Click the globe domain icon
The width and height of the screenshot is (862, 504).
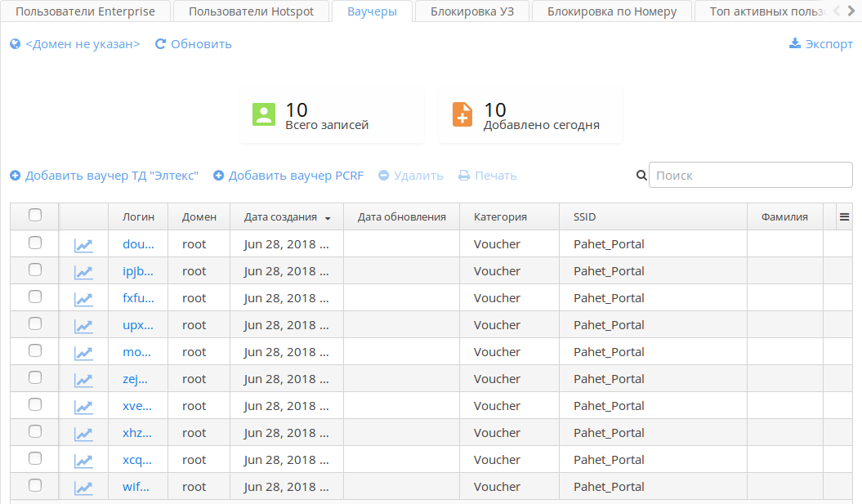pos(15,44)
